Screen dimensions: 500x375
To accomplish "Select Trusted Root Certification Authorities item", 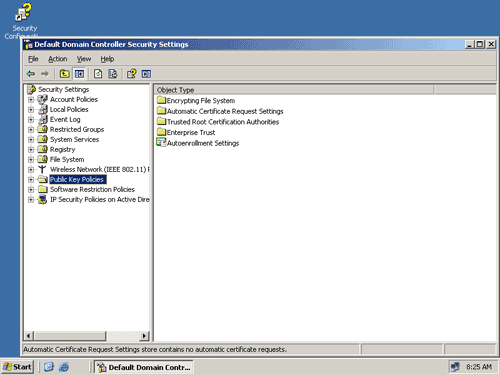I will (223, 122).
